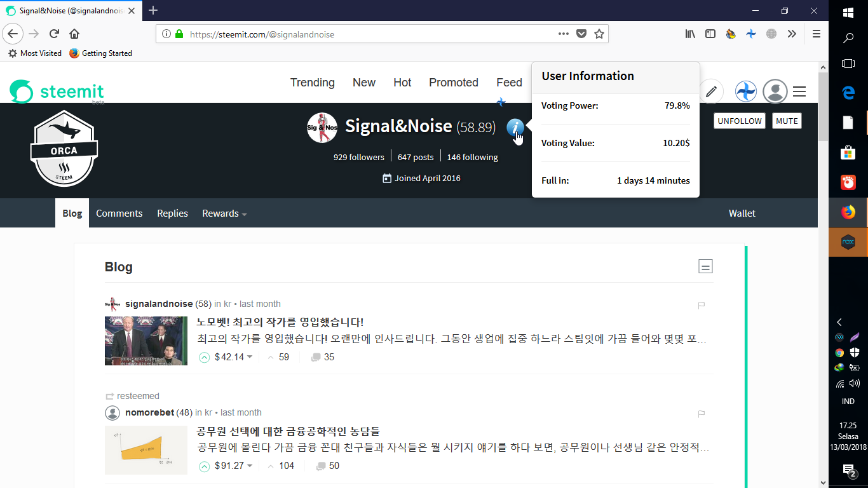Screen dimensions: 868x488
Task: Switch to the Replies tab
Action: click(x=172, y=213)
